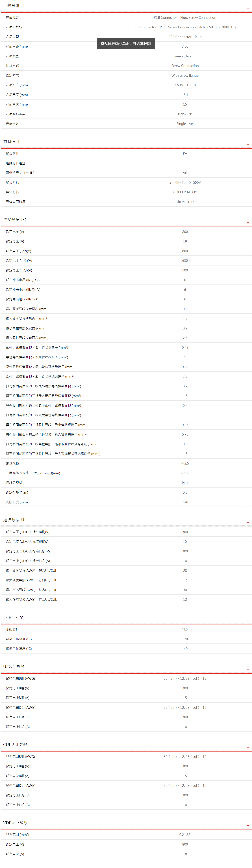Click the With screw flange value
The height and width of the screenshot is (868, 252).
tap(185, 75)
